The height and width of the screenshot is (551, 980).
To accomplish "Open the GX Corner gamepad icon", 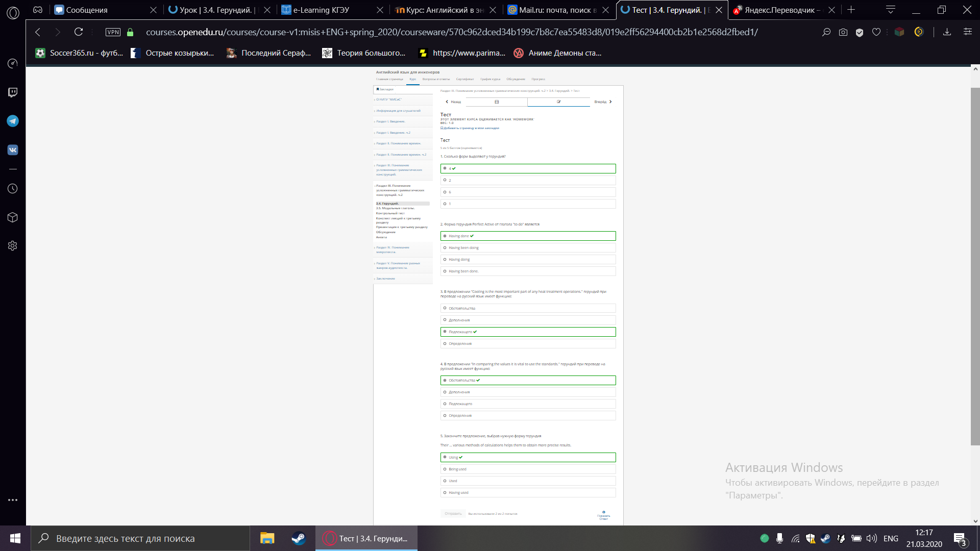I will point(38,10).
